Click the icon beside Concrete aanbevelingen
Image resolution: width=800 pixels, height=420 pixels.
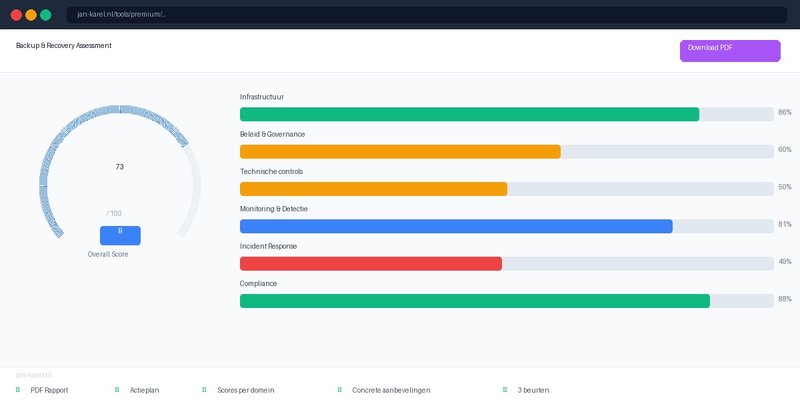pyautogui.click(x=340, y=390)
